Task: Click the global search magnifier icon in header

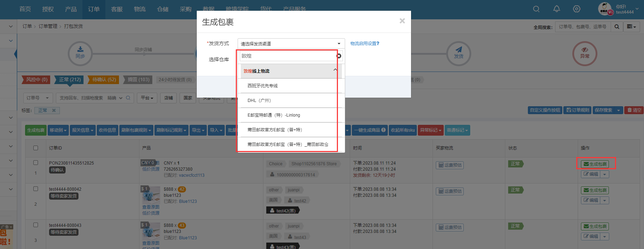Action: coord(536,9)
